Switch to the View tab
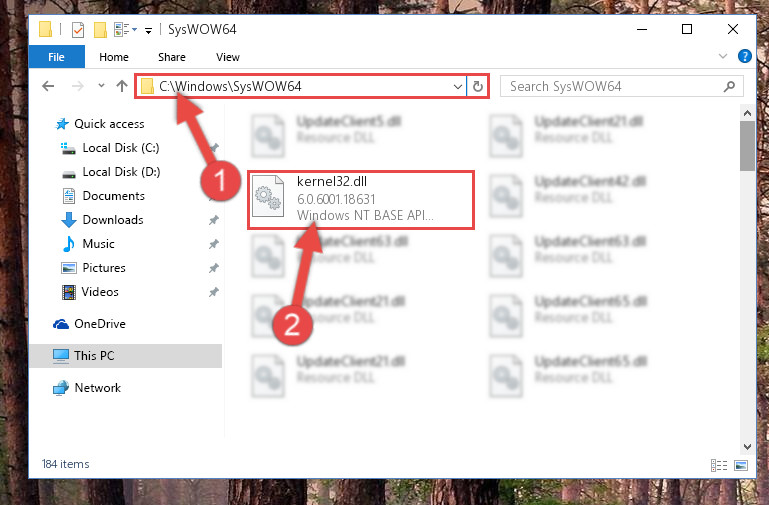Viewport: 769px width, 505px height. (228, 57)
